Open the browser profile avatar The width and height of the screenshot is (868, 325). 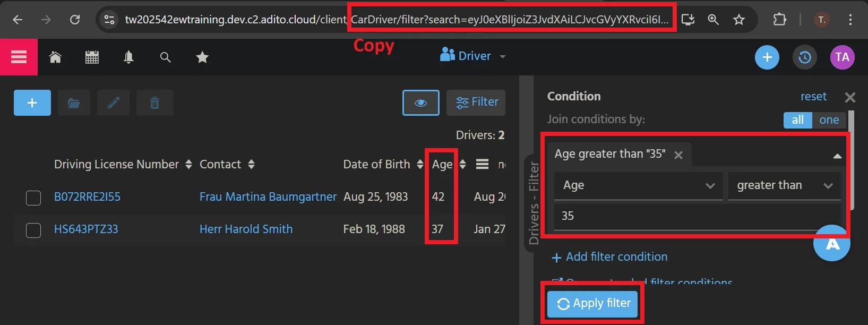(822, 20)
